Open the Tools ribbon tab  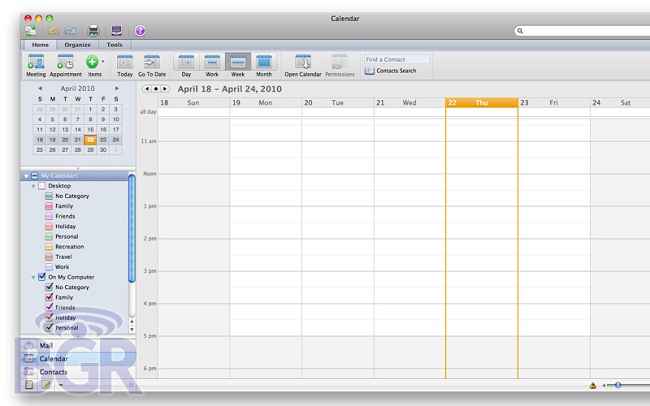pos(114,44)
